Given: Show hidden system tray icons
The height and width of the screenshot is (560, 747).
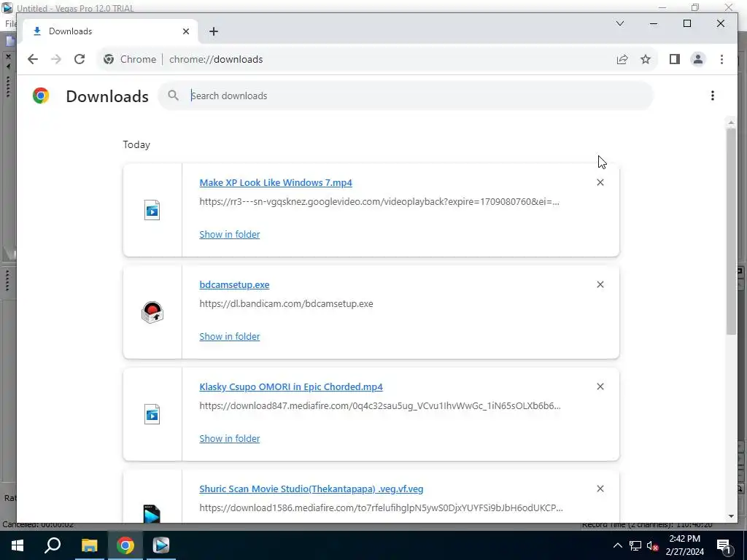Looking at the screenshot, I should [x=617, y=545].
